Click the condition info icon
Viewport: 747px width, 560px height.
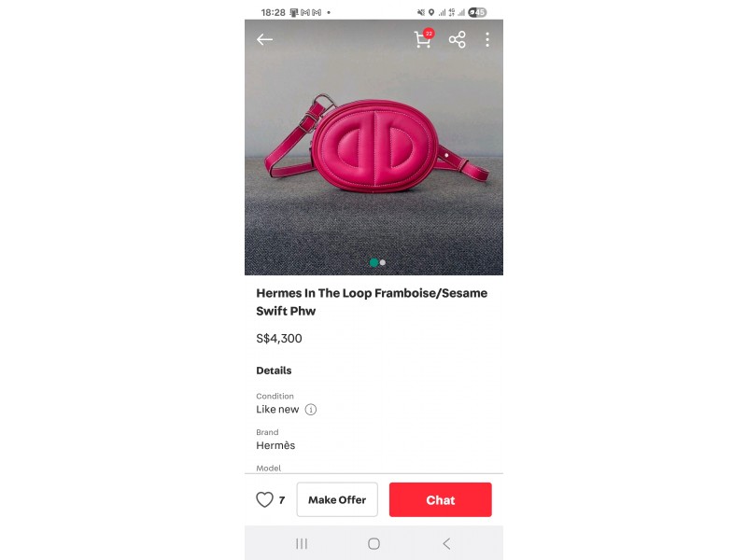pyautogui.click(x=311, y=410)
